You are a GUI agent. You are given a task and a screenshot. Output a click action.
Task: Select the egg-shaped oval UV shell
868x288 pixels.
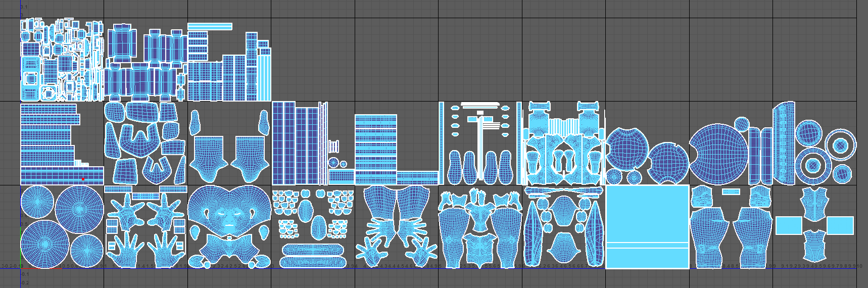[318, 227]
